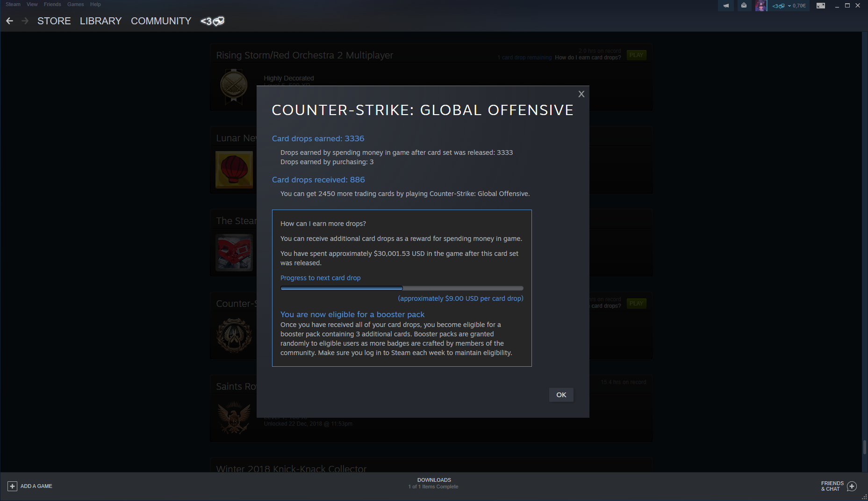Click '1 card drop remaining' link
Image resolution: width=868 pixels, height=501 pixels.
[524, 58]
